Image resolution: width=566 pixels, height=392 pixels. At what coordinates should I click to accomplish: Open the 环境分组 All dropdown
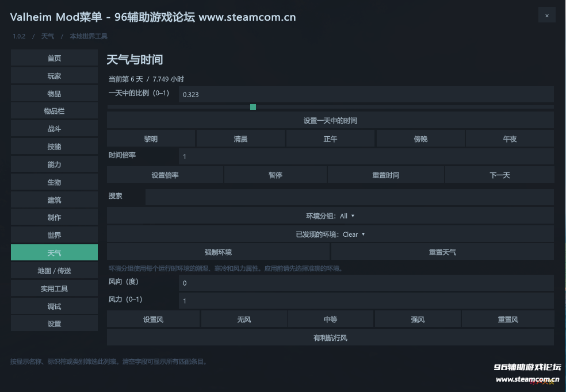(x=330, y=216)
